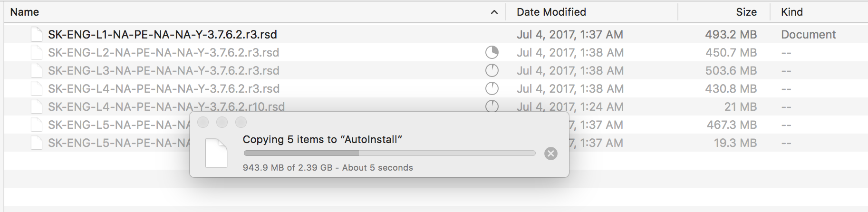
Task: Click the pie progress icon for L2 file
Action: pos(492,53)
